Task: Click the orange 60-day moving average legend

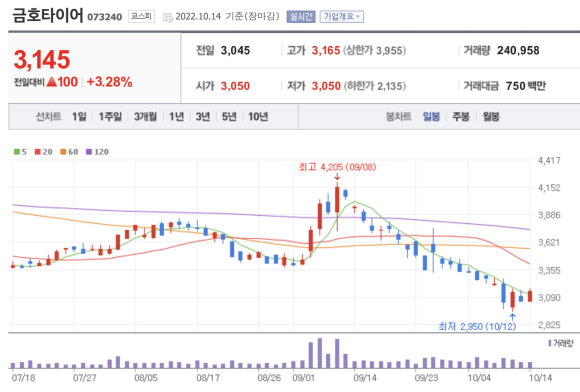Action: (69, 152)
